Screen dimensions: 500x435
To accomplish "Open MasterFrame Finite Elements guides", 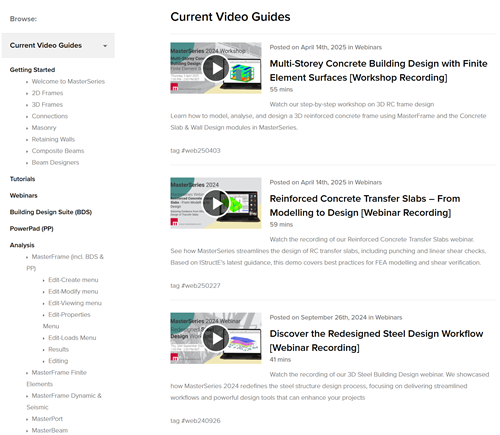I will pyautogui.click(x=57, y=378).
